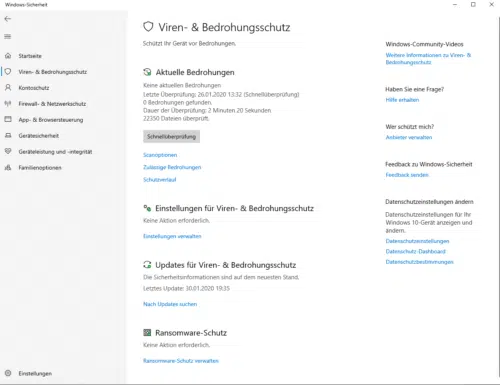Start the Schnellüberprüfung scan
This screenshot has width=500, height=385.
[171, 137]
